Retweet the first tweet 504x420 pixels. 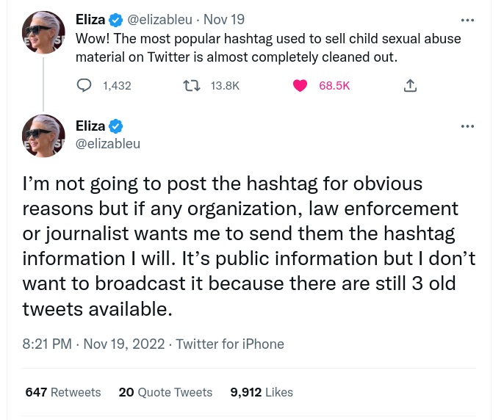pos(192,86)
